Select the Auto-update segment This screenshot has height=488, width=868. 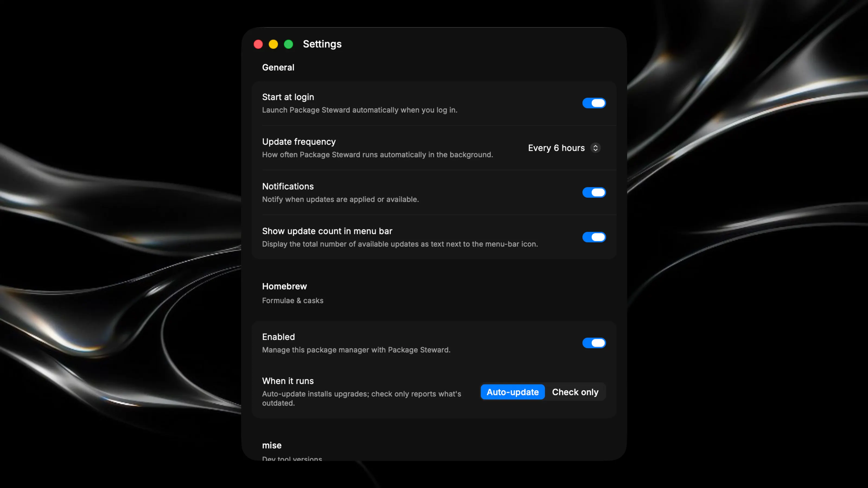click(x=512, y=392)
